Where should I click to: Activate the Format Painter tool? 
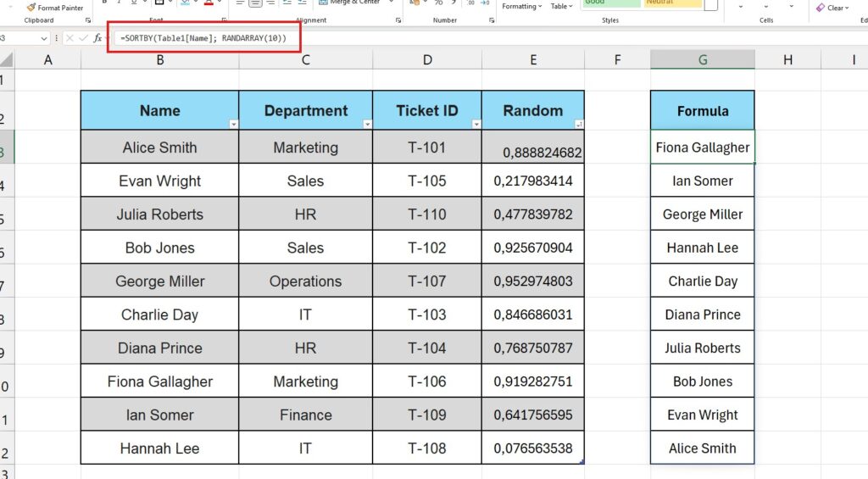54,7
